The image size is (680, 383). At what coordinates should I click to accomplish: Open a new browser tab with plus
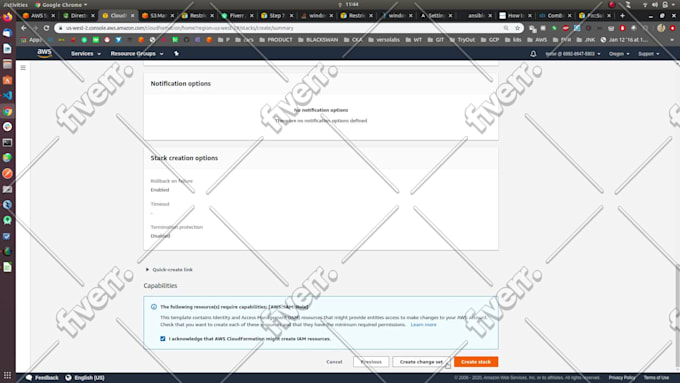[622, 15]
